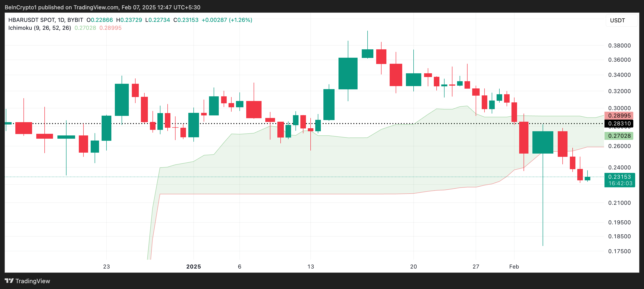The height and width of the screenshot is (289, 644).
Task: Click the 0.17500 price axis label
Action: tap(619, 251)
